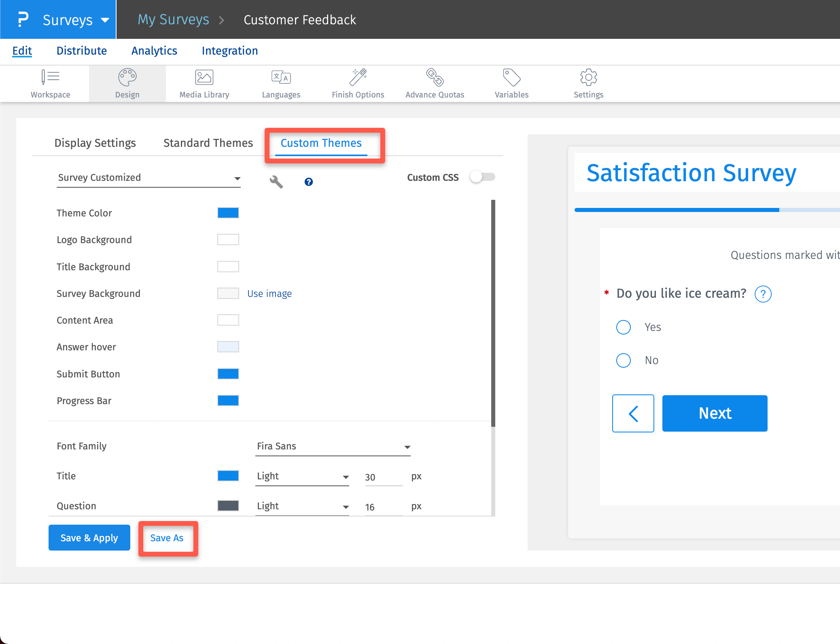The height and width of the screenshot is (644, 840).
Task: Toggle the Custom CSS switch
Action: tap(482, 177)
